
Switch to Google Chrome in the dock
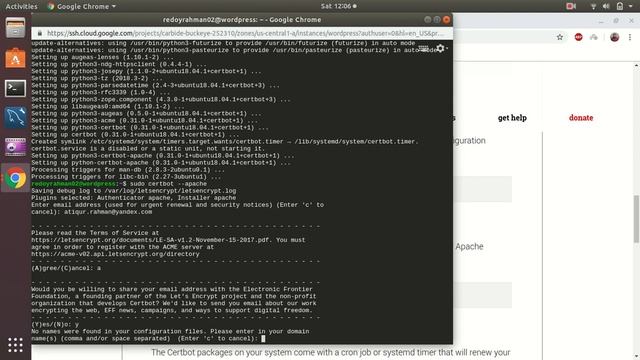click(16, 178)
